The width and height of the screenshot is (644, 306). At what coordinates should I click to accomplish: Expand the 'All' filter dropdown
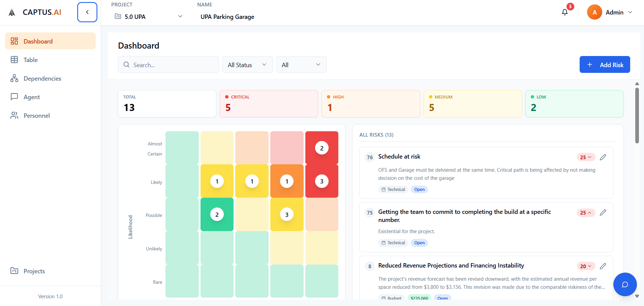coord(301,65)
